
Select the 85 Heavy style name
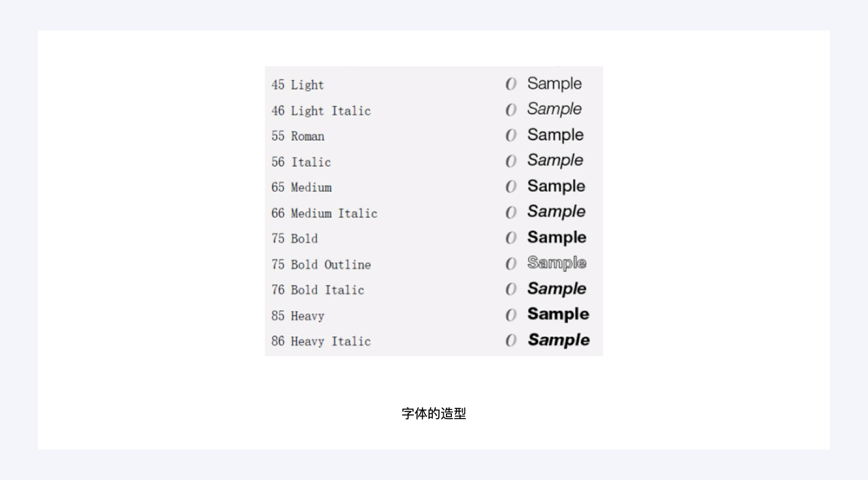pos(298,315)
